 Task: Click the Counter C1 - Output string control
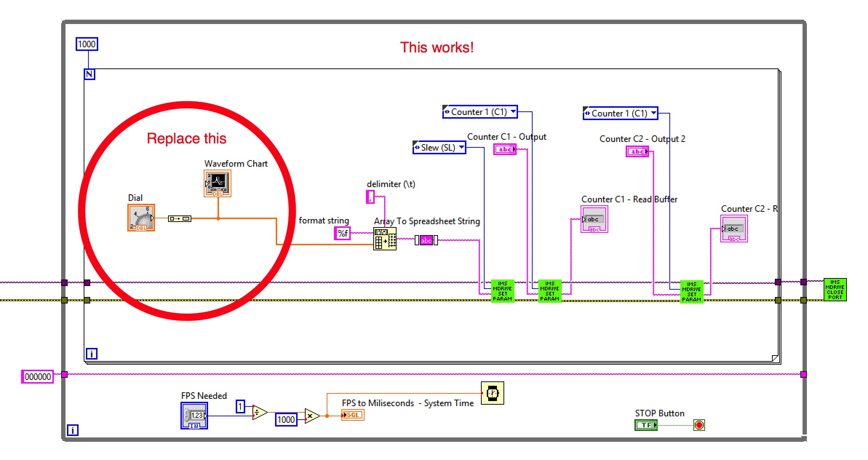[x=505, y=149]
